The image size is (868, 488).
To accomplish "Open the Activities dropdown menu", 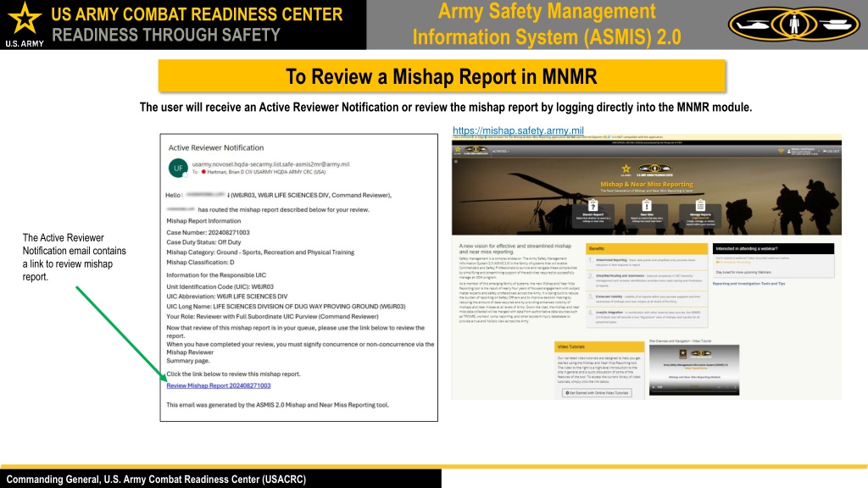I will tap(501, 151).
